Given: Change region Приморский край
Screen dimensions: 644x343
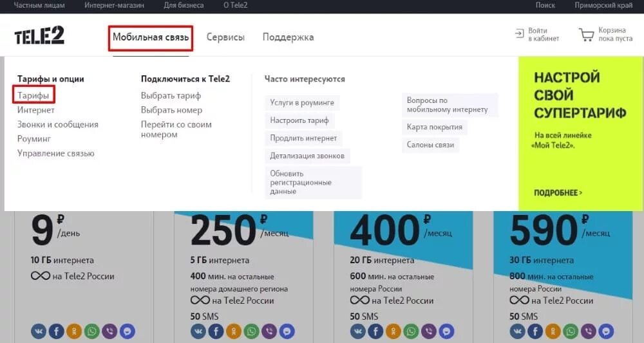Looking at the screenshot, I should (604, 5).
